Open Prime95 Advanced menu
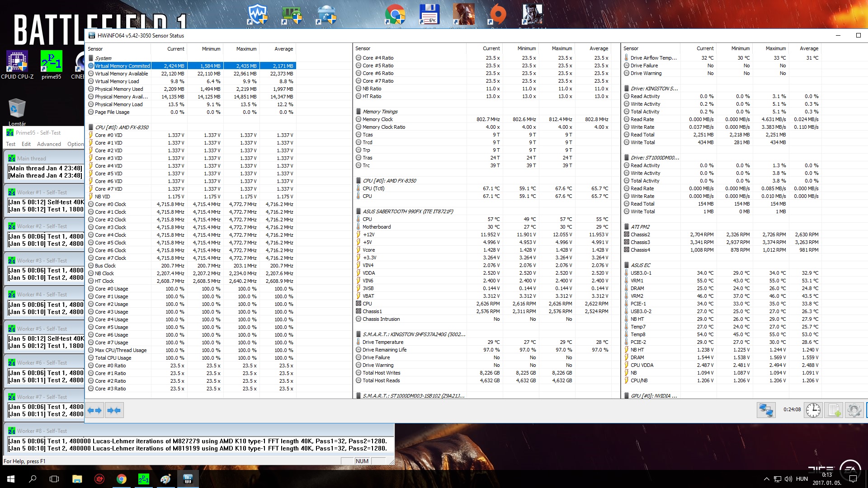 [49, 144]
